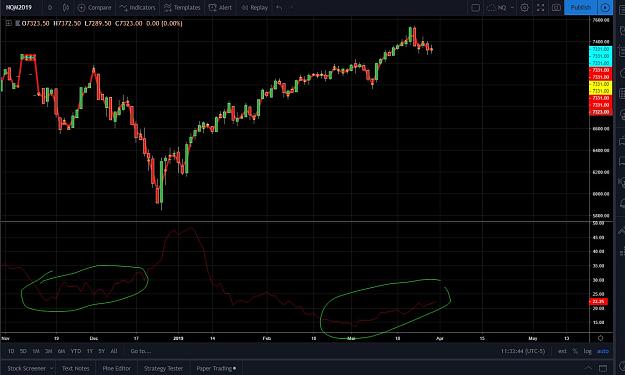Click the 'Go to...' date button

[140, 351]
